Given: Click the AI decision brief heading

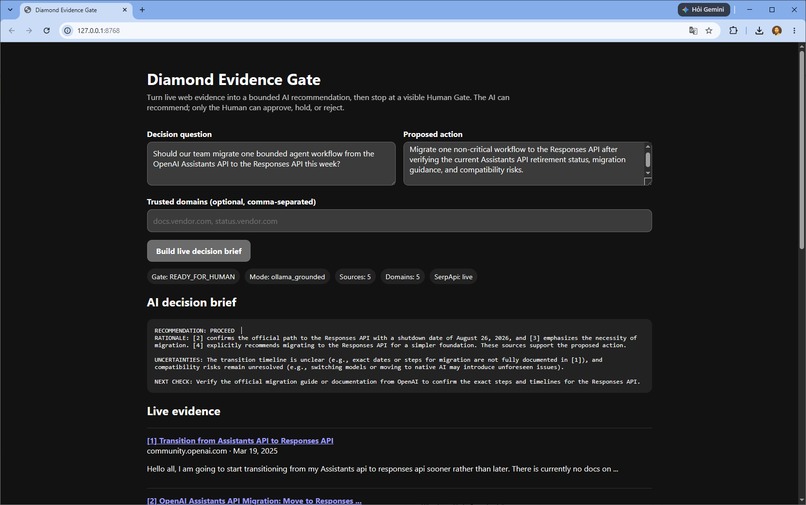Looking at the screenshot, I should coord(191,302).
